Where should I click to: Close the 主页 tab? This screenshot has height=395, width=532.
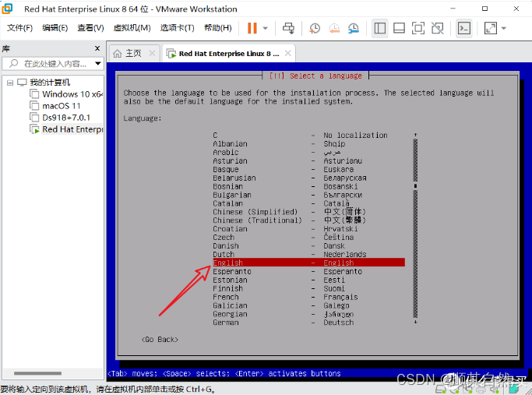152,53
